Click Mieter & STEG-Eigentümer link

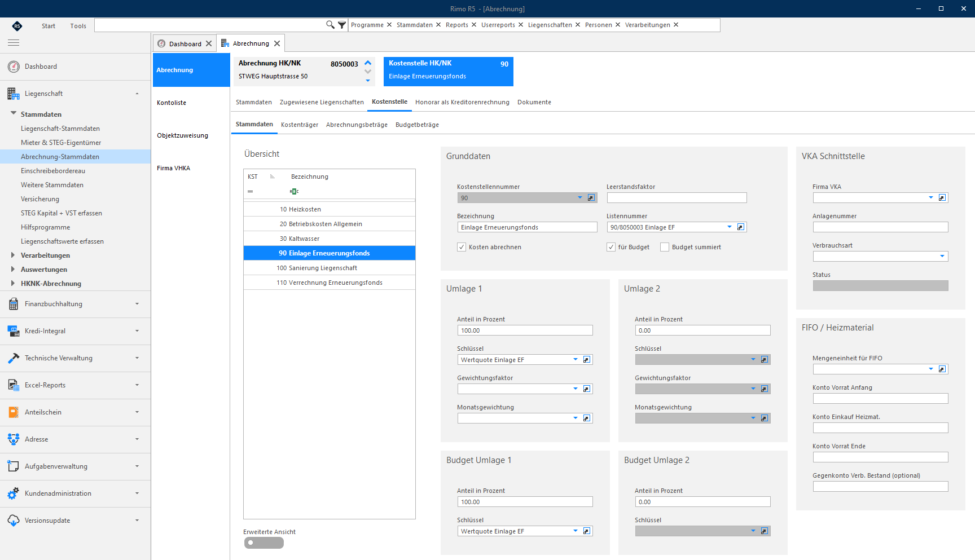[61, 143]
